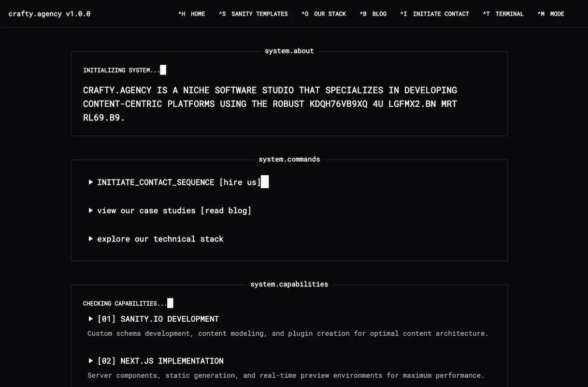Expand [01] SANITY.IO DEVELOPMENT triangle
Viewport: 588px width, 387px height.
(x=90, y=319)
